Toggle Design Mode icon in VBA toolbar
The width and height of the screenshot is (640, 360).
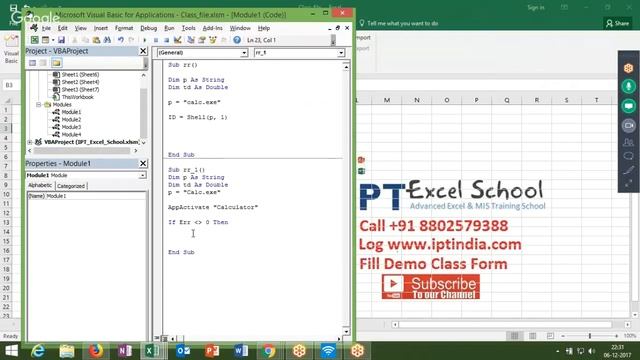coord(177,40)
